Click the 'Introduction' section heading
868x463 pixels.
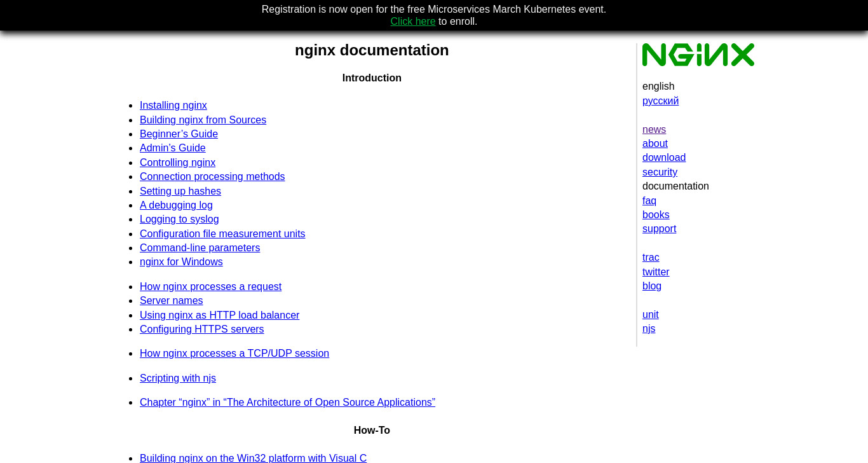pyautogui.click(x=372, y=78)
